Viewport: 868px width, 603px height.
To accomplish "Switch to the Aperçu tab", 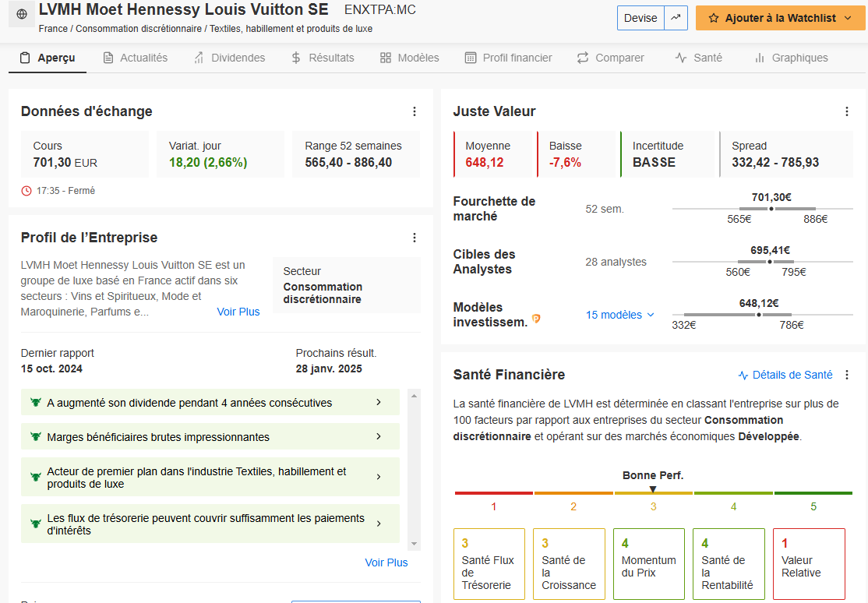I will point(48,58).
